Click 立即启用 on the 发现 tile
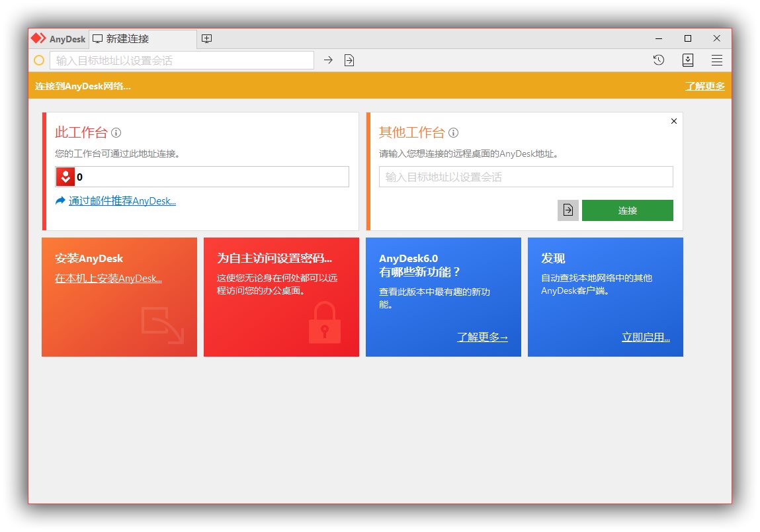This screenshot has width=760, height=532. (646, 337)
